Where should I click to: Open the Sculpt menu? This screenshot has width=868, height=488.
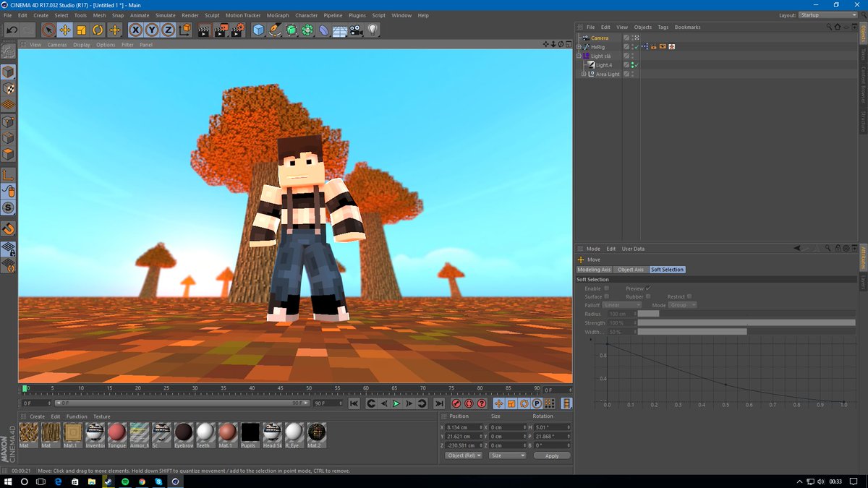[x=212, y=15]
